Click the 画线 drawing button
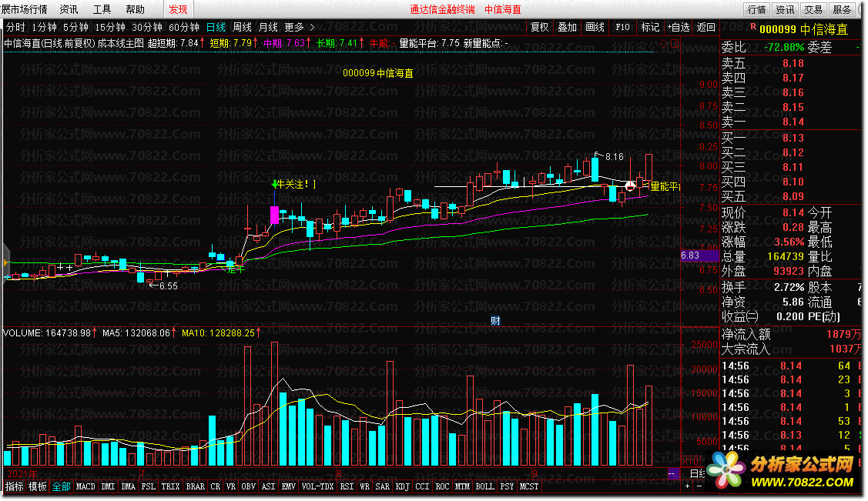 point(595,27)
